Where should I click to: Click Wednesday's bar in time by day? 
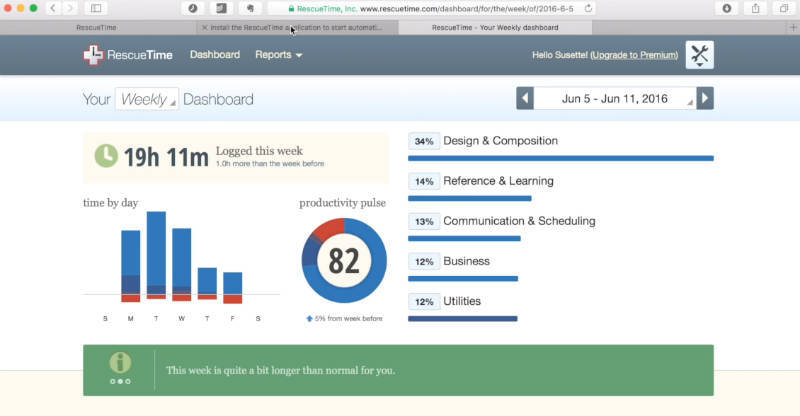(182, 264)
